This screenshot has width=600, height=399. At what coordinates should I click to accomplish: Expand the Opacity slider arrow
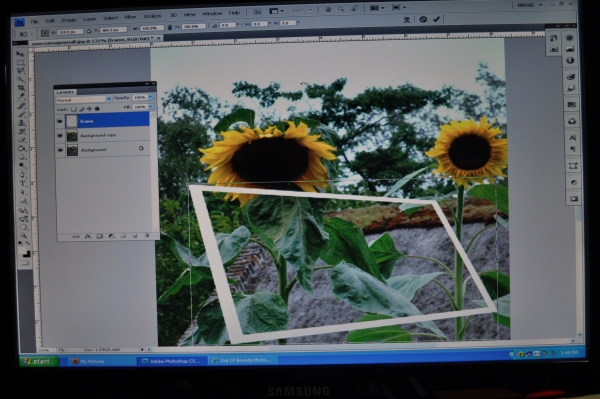coord(151,97)
